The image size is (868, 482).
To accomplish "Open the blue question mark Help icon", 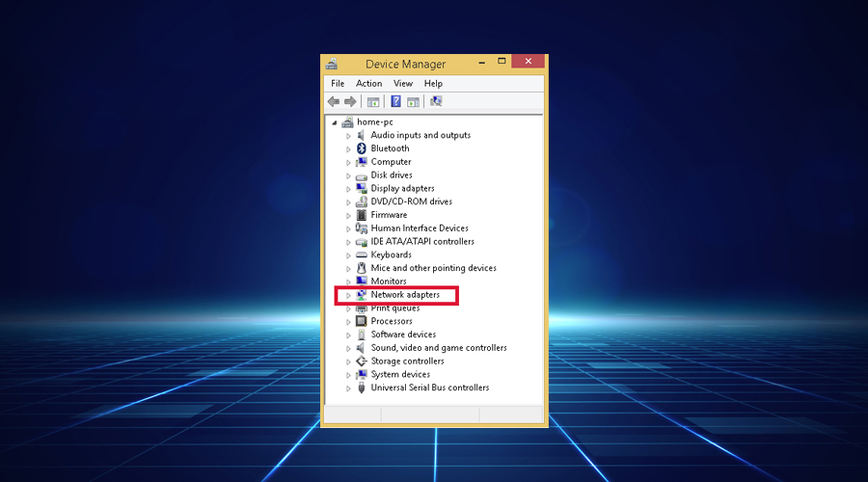I will tap(395, 101).
